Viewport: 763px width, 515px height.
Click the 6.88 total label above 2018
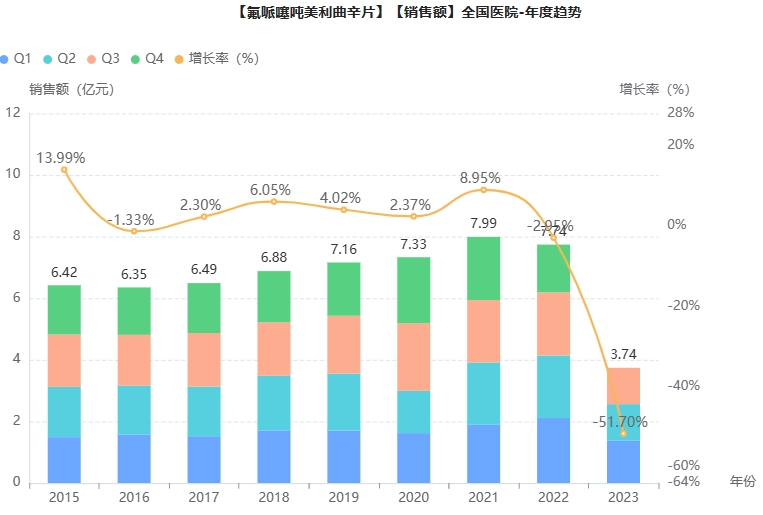click(x=274, y=257)
